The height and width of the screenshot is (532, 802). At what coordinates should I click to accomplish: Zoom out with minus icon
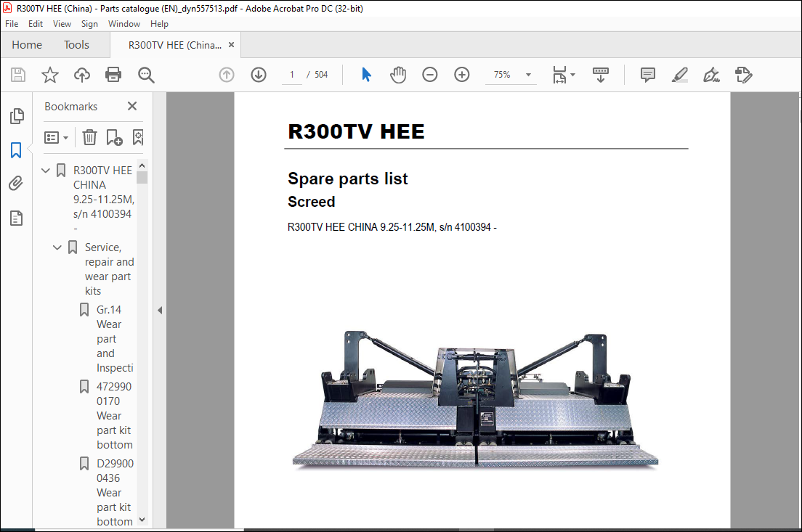[x=429, y=75]
